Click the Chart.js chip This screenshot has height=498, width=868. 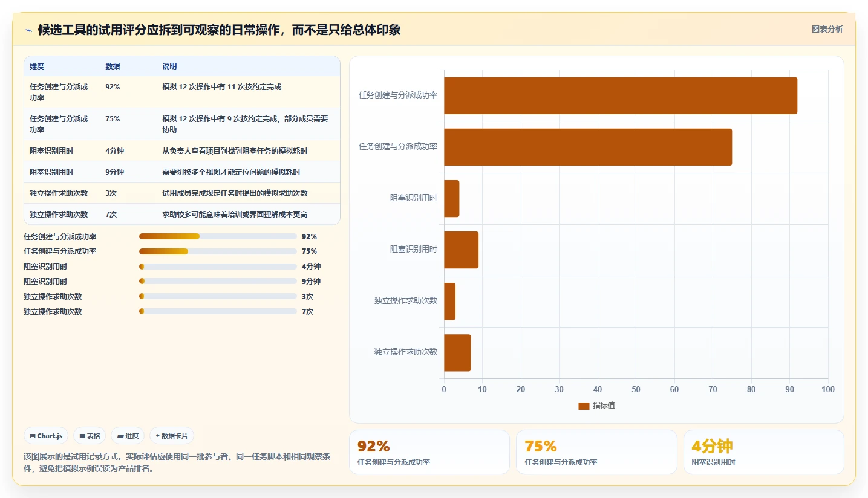(x=46, y=436)
